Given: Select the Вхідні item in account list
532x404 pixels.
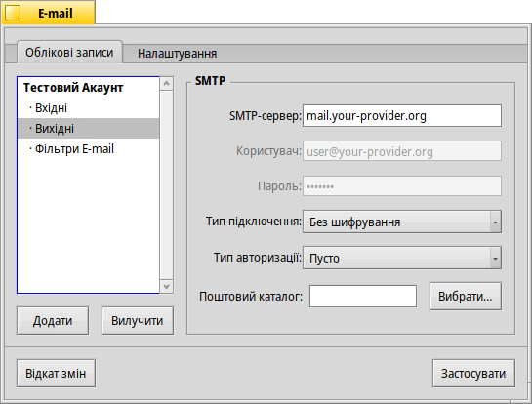Looking at the screenshot, I should point(88,108).
